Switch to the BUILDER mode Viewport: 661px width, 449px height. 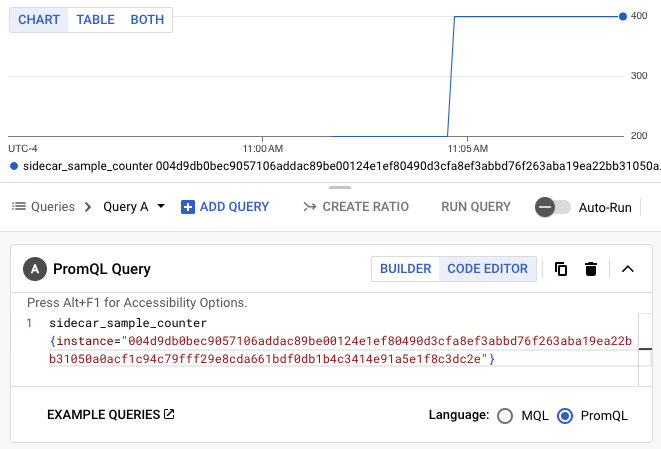pos(405,268)
